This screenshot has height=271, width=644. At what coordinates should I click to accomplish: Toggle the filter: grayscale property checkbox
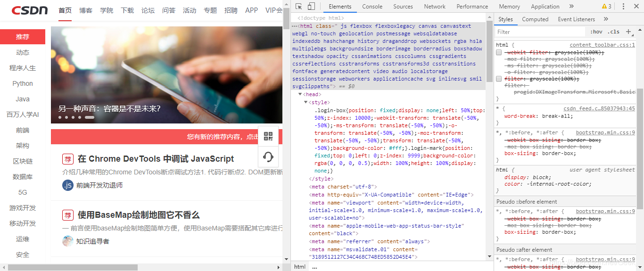coord(499,79)
